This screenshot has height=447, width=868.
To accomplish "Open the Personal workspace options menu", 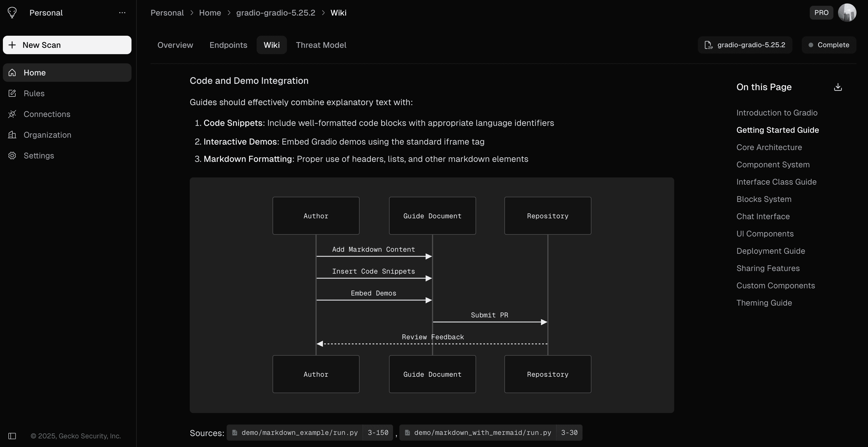I will pos(122,12).
